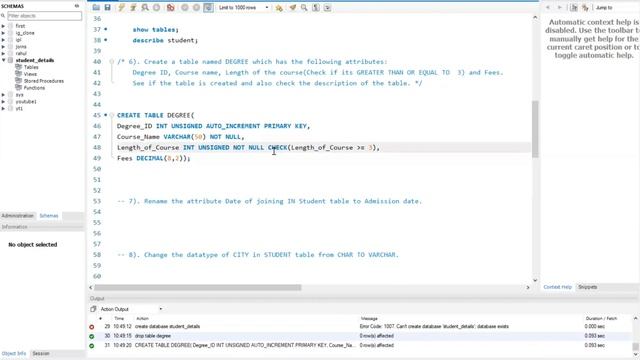The height and width of the screenshot is (360, 640).
Task: Beautify query with the broom icon
Action: (x=293, y=8)
